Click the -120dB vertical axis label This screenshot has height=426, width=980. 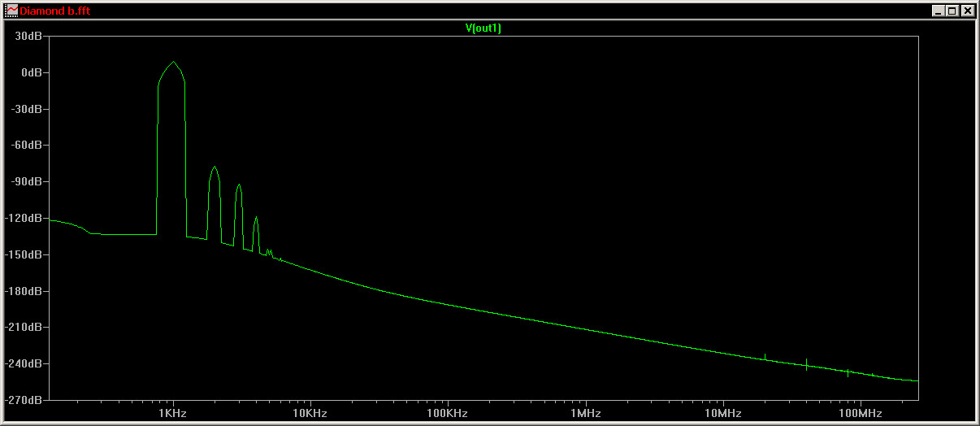(x=25, y=219)
